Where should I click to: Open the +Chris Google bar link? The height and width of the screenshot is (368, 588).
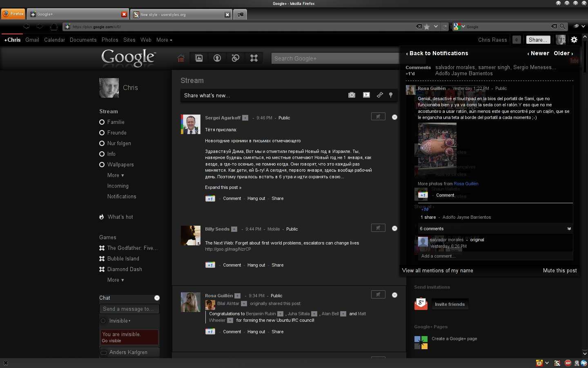[x=12, y=40]
